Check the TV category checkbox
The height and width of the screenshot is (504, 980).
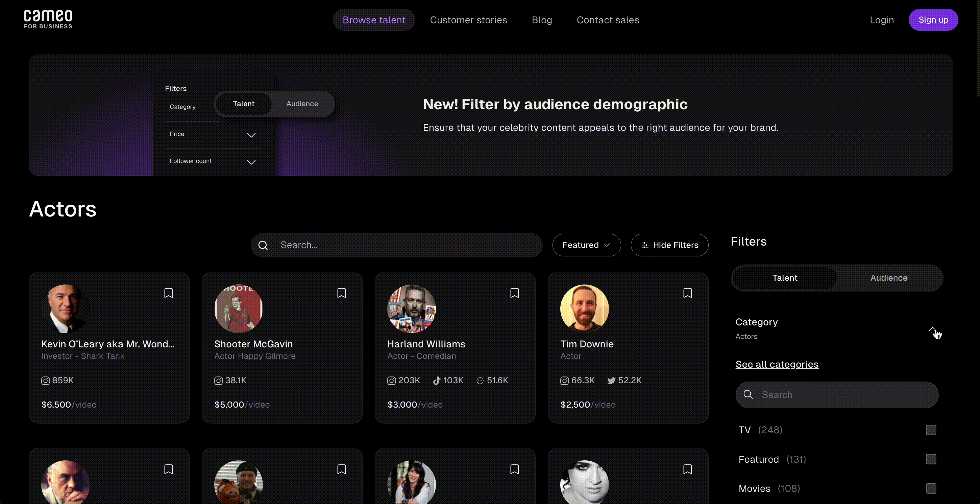tap(931, 430)
